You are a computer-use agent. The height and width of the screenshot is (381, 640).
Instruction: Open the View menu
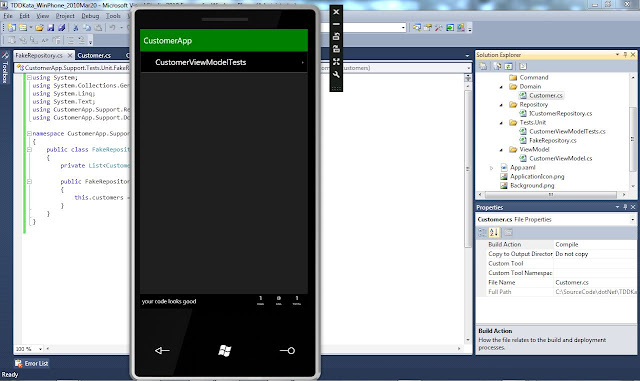pos(42,16)
